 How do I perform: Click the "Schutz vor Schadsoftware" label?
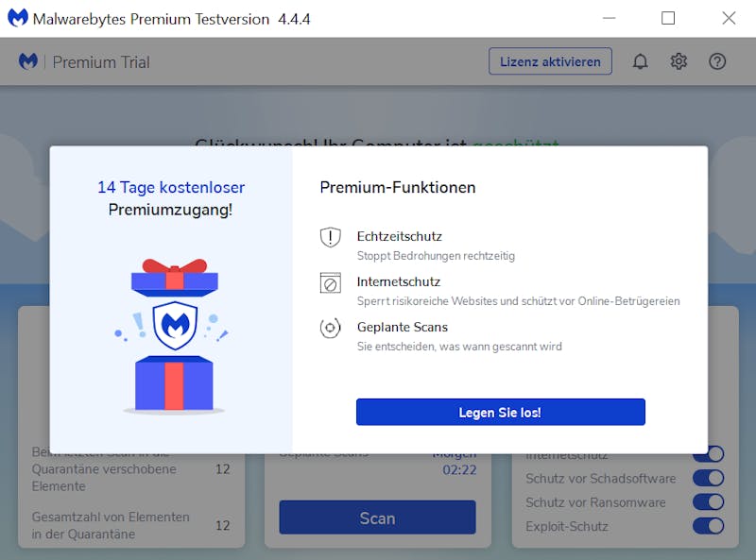click(x=600, y=479)
